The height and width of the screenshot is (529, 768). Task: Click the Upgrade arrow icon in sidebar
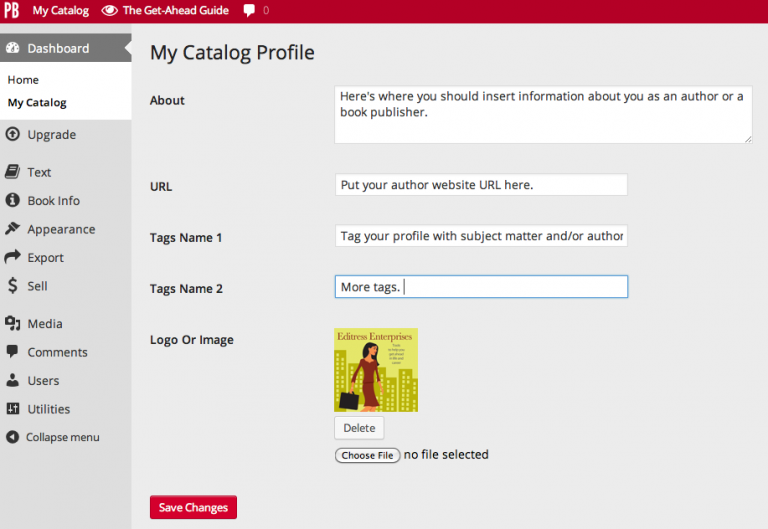pos(13,134)
